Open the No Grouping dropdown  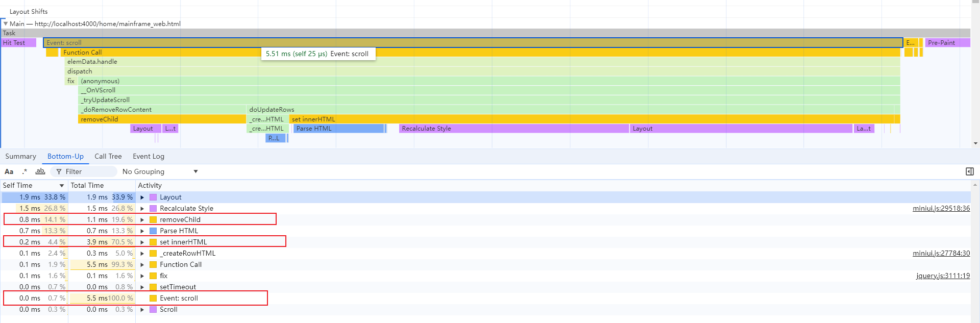point(160,171)
